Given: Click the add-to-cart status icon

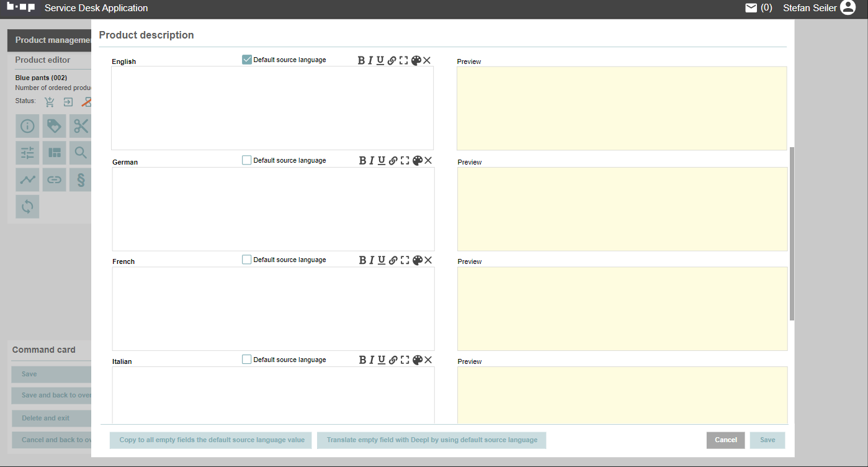Looking at the screenshot, I should pos(50,102).
